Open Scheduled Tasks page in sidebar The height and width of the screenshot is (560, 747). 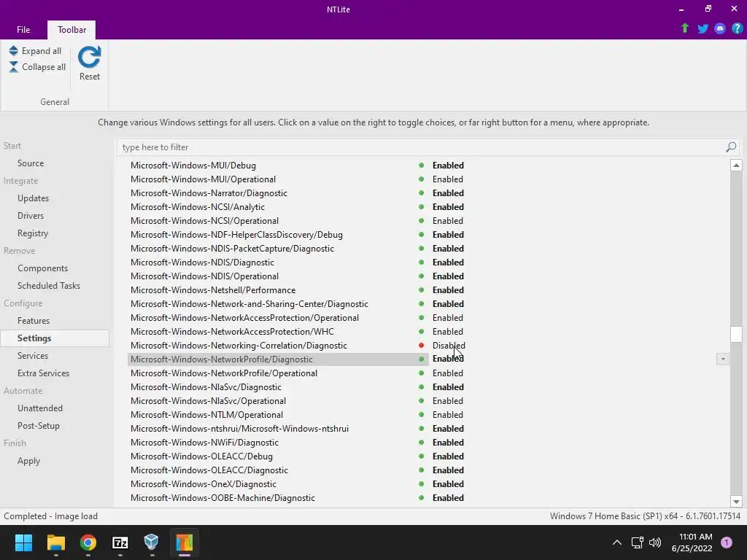(x=49, y=286)
